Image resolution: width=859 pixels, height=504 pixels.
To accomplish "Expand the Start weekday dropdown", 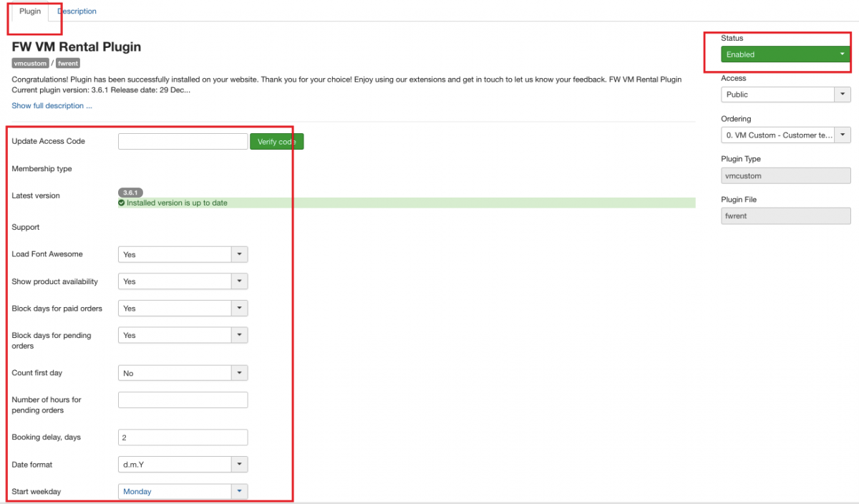I will (x=183, y=492).
